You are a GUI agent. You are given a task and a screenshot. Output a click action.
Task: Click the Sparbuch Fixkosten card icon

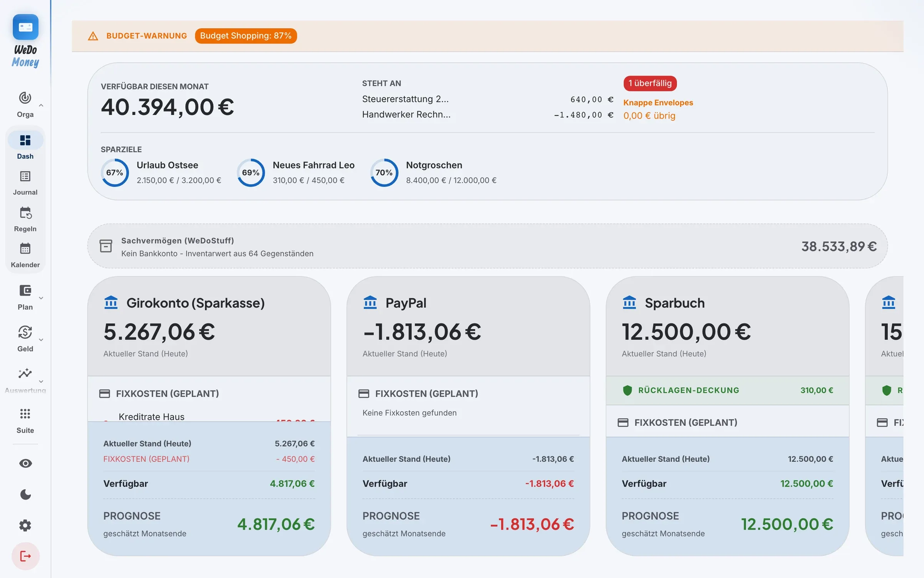[x=623, y=423]
